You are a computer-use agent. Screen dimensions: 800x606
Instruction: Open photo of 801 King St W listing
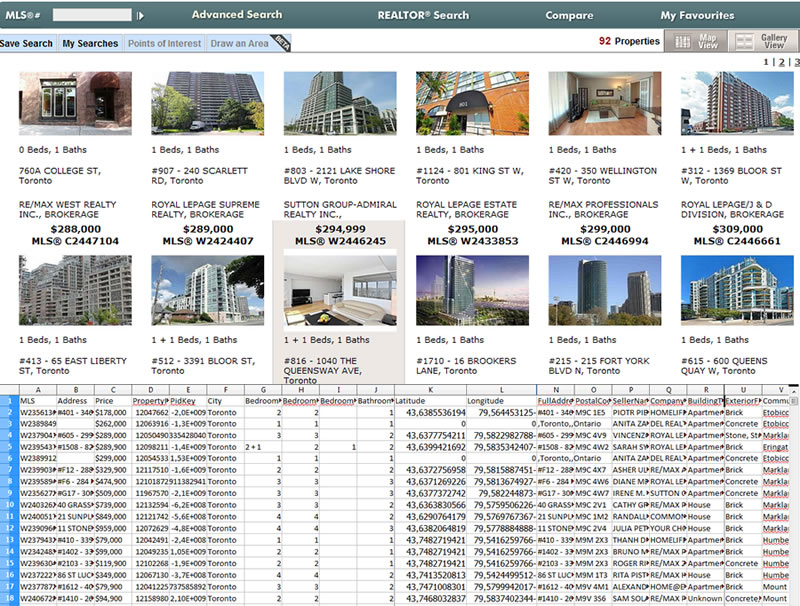[x=472, y=103]
